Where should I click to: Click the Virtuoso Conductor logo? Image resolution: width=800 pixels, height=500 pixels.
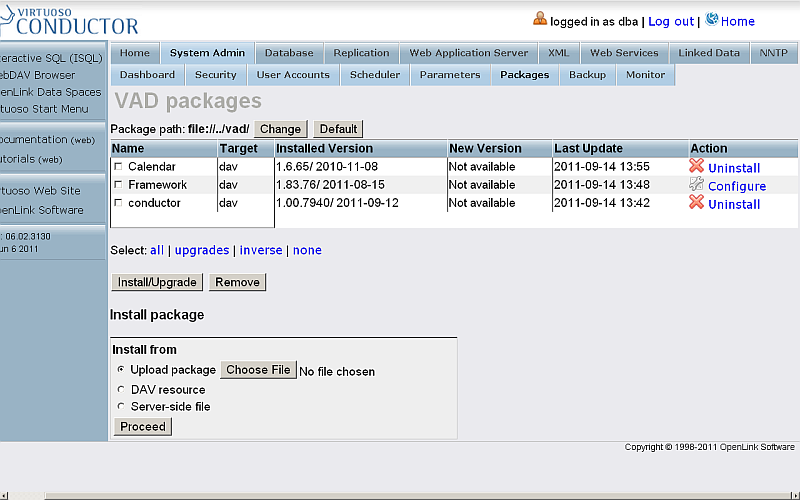[69, 19]
